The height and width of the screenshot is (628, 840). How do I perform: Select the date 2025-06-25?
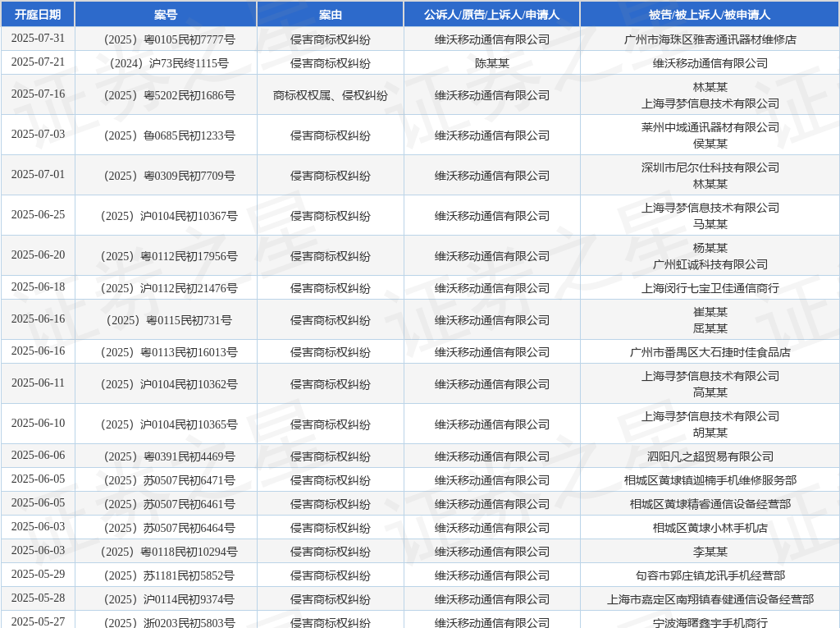coord(38,214)
